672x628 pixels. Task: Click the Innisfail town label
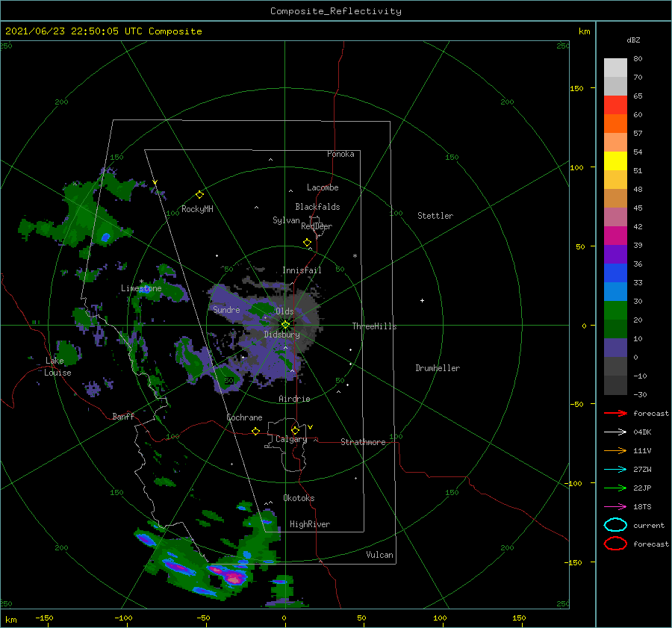click(302, 270)
